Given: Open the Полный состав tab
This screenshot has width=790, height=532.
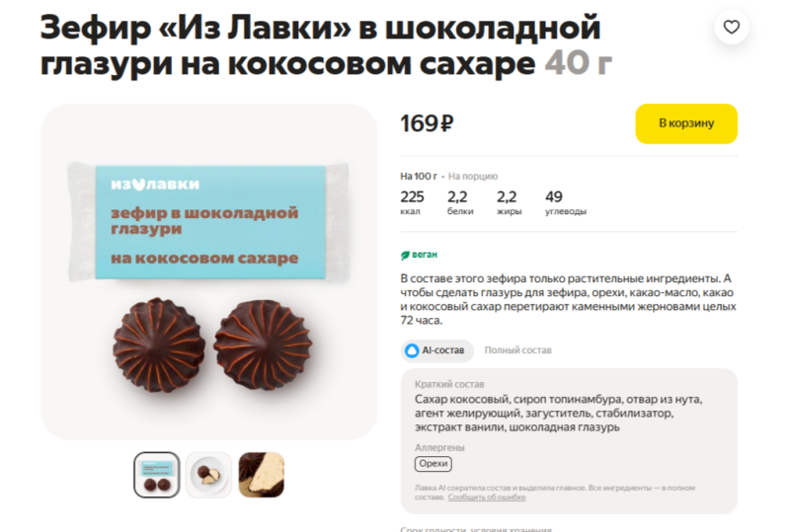Looking at the screenshot, I should [517, 350].
